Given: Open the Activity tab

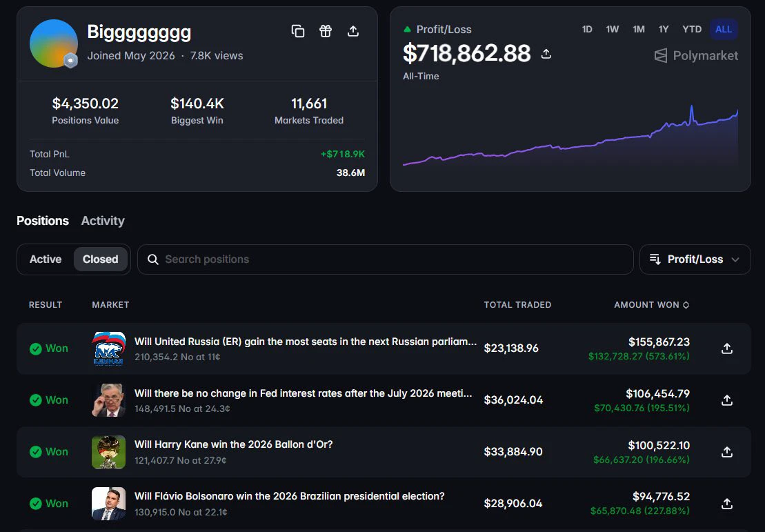Looking at the screenshot, I should [103, 221].
